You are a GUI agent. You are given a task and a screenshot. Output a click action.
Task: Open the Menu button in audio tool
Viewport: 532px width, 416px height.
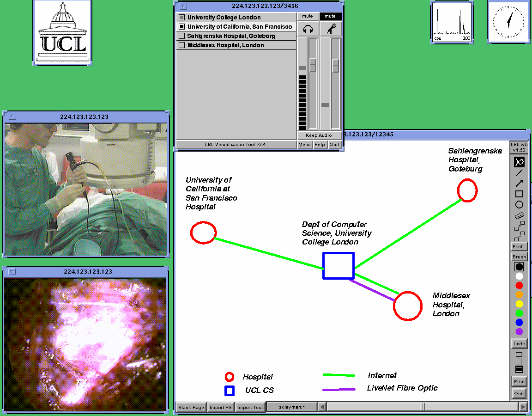pyautogui.click(x=304, y=144)
